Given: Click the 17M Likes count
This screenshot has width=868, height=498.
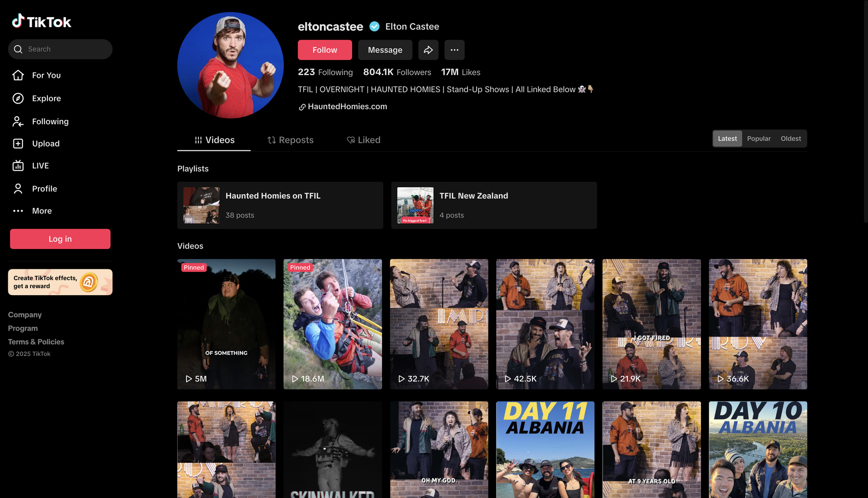Looking at the screenshot, I should pos(461,72).
